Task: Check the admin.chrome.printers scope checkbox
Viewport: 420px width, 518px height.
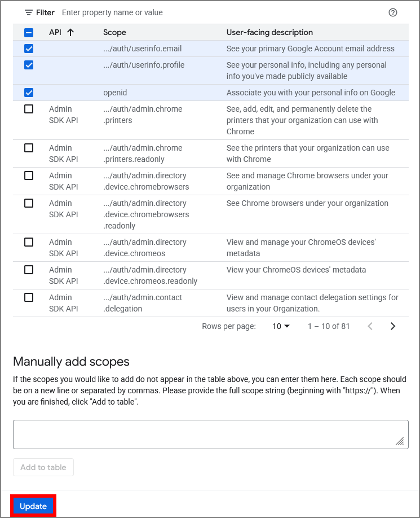Action: 29,109
